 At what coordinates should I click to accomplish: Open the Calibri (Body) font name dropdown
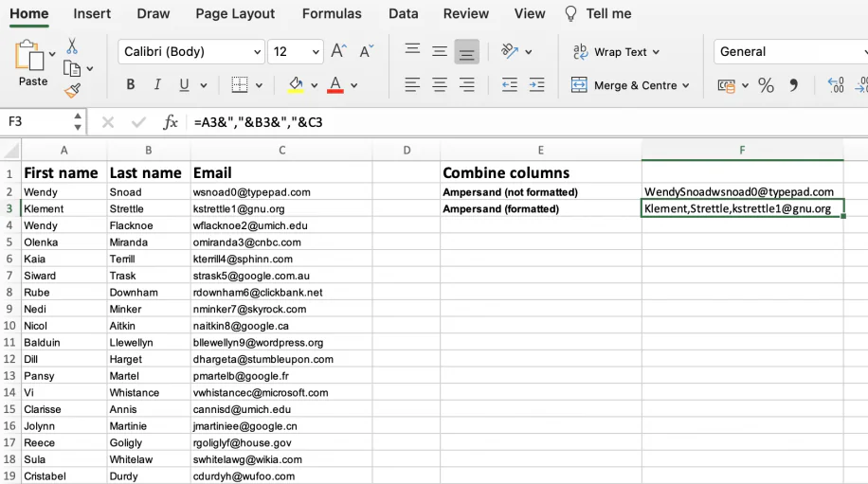tap(190, 52)
